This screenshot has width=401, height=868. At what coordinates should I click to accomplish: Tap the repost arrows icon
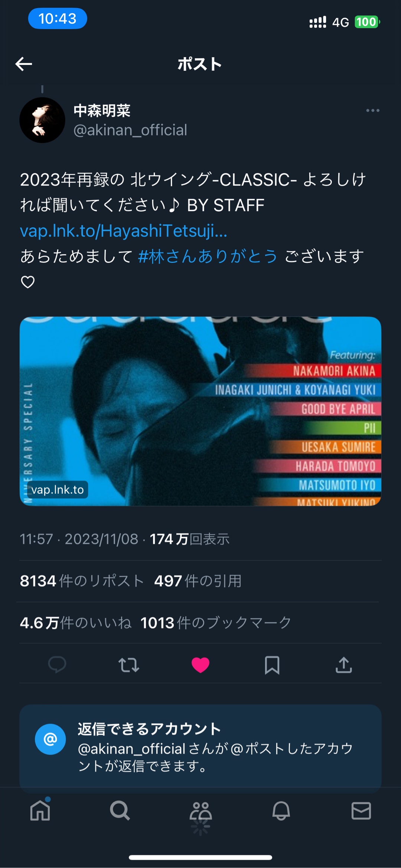coord(129,665)
